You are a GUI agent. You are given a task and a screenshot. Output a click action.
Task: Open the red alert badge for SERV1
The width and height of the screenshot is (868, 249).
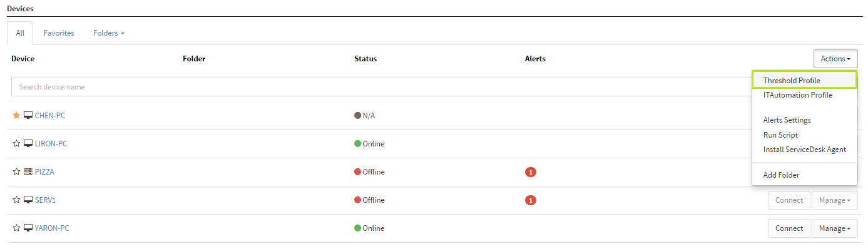[x=531, y=200]
